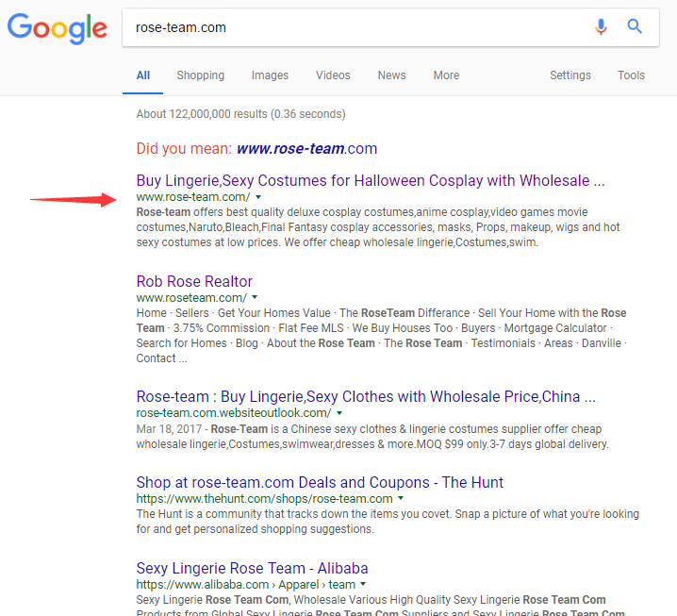Open the Settings menu
This screenshot has width=677, height=616.
point(570,75)
